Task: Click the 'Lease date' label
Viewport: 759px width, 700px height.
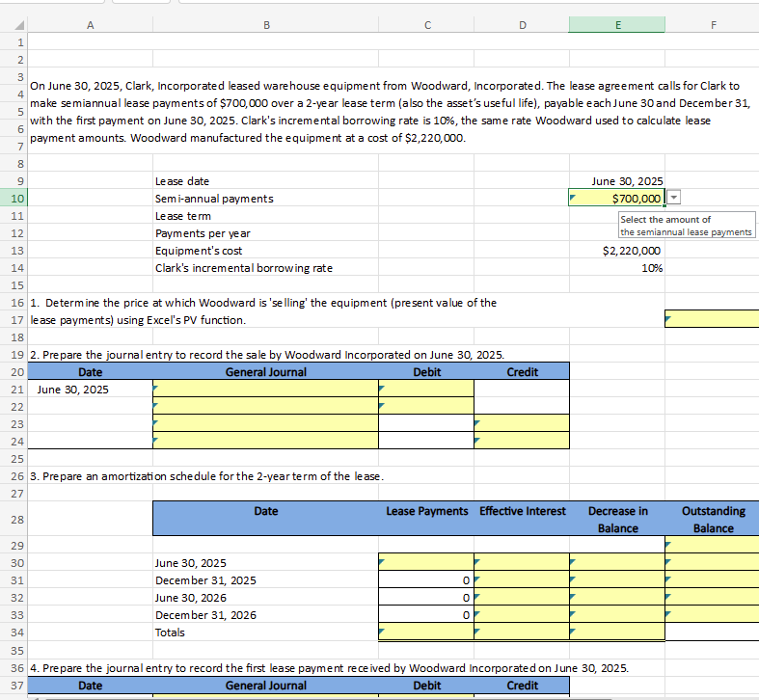Action: (182, 181)
